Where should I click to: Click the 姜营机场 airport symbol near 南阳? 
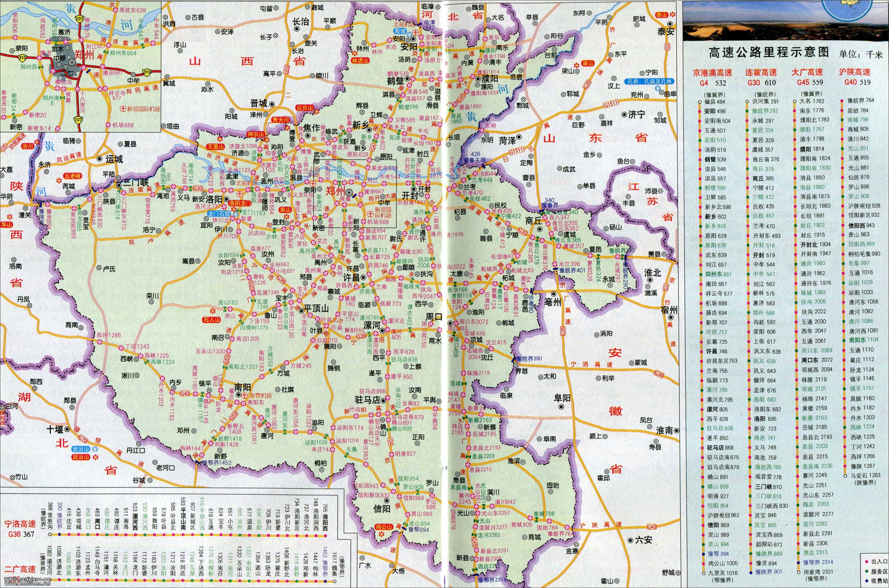point(245,396)
